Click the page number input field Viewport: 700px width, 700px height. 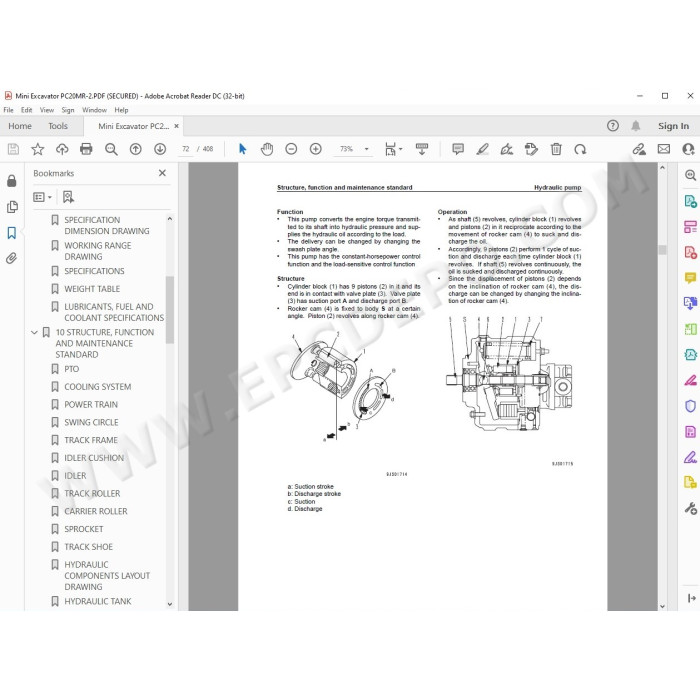186,149
